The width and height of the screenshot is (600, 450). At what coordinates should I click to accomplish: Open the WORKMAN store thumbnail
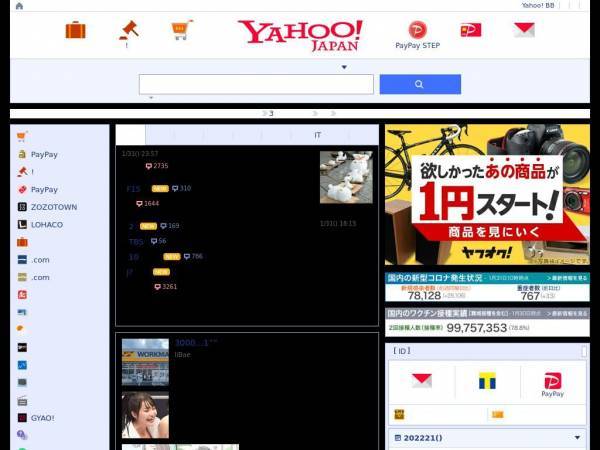click(x=145, y=362)
